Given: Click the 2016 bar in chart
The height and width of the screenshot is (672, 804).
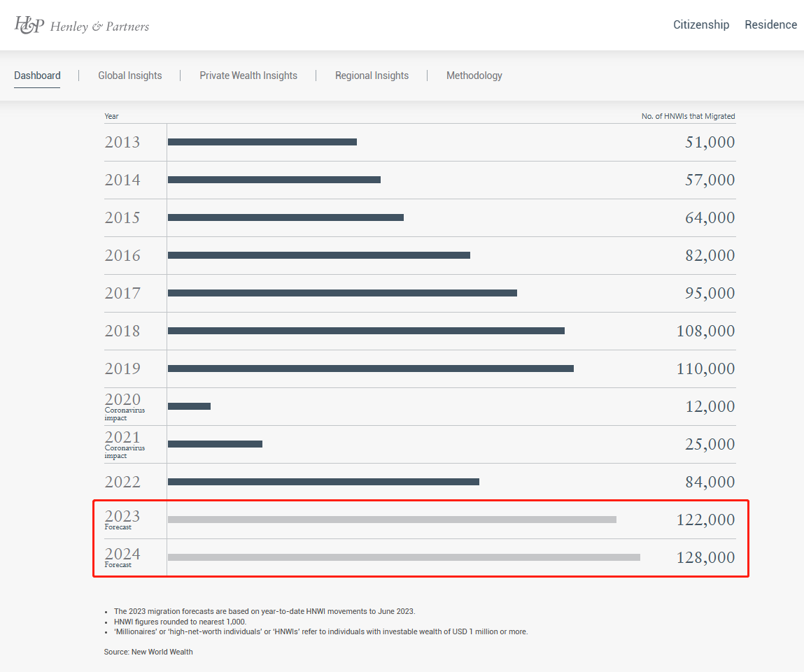Looking at the screenshot, I should pyautogui.click(x=319, y=255).
